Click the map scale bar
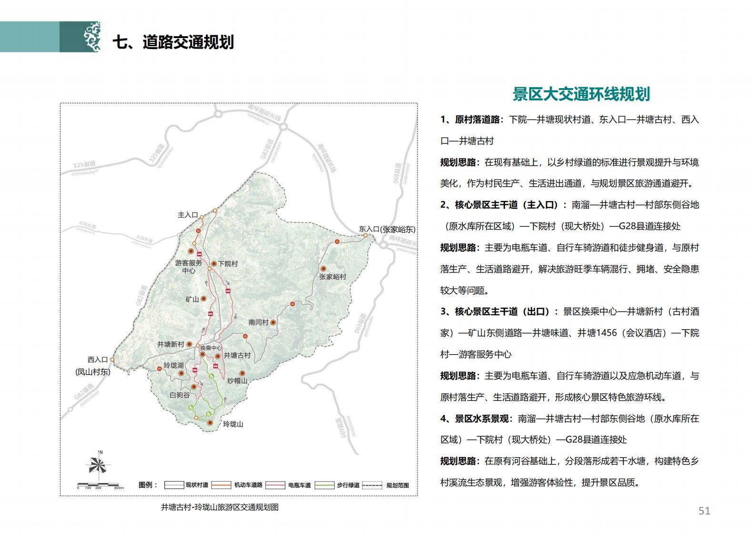 (100, 485)
